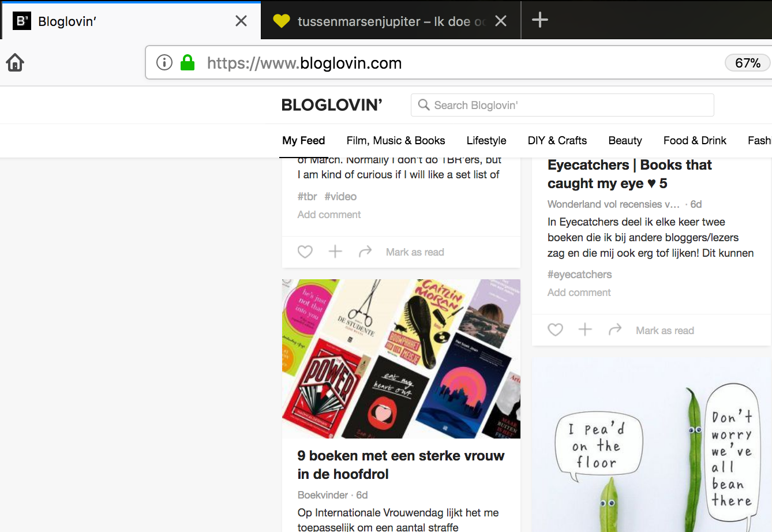Click the browser home icon

(x=15, y=62)
